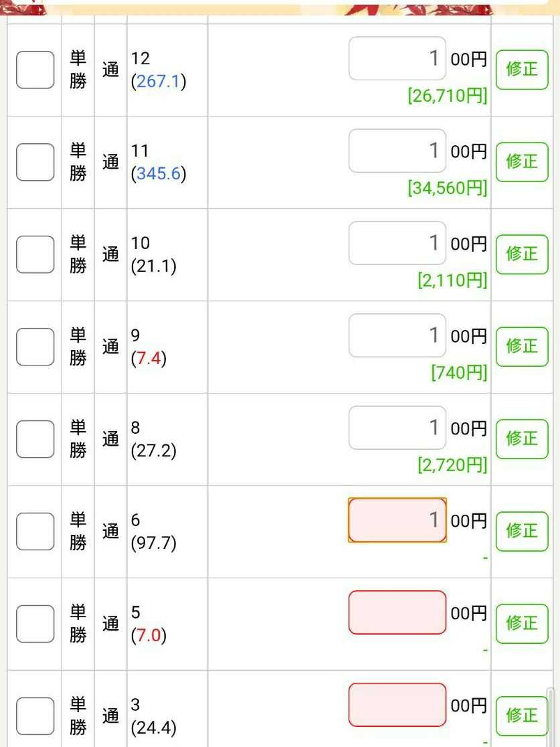560x747 pixels.
Task: Click 修正 for the horse 3 bet
Action: pyautogui.click(x=522, y=716)
